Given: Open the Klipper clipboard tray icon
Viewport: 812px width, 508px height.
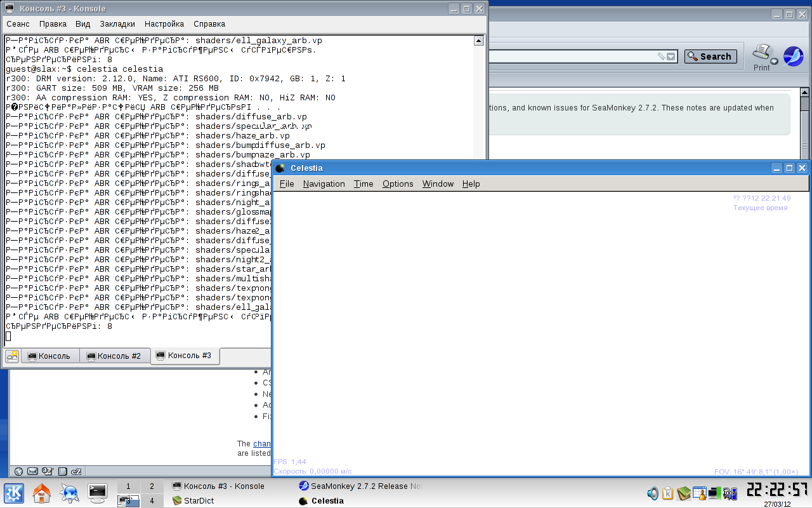Looking at the screenshot, I should 667,493.
